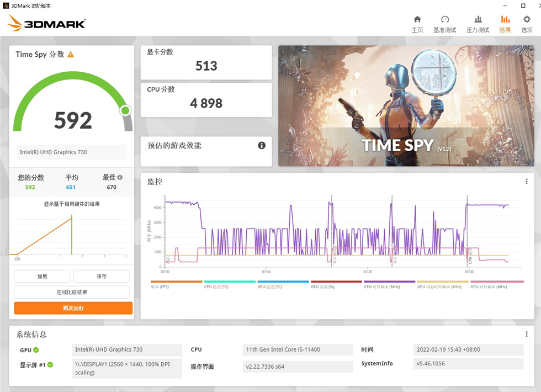Open the 压力测试 stress test tab
541x392 pixels.
[478, 24]
